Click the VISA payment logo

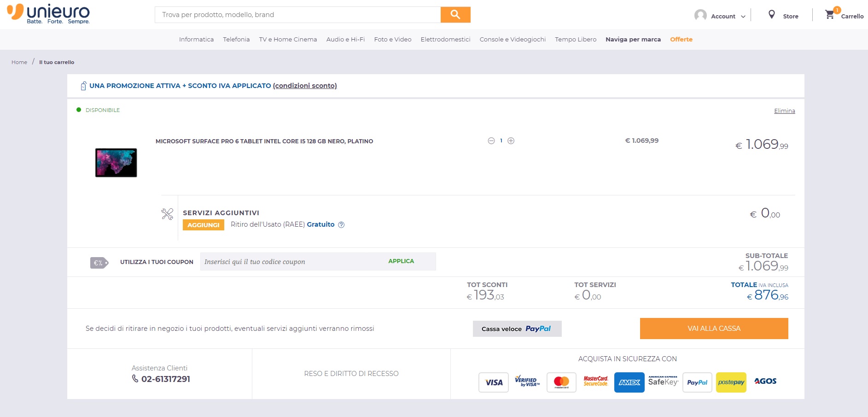coord(494,382)
